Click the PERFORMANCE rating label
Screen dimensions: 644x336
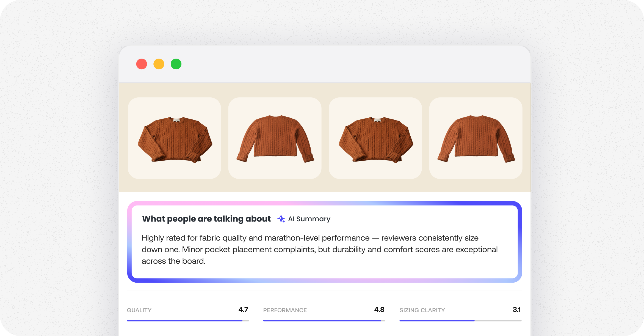(285, 310)
